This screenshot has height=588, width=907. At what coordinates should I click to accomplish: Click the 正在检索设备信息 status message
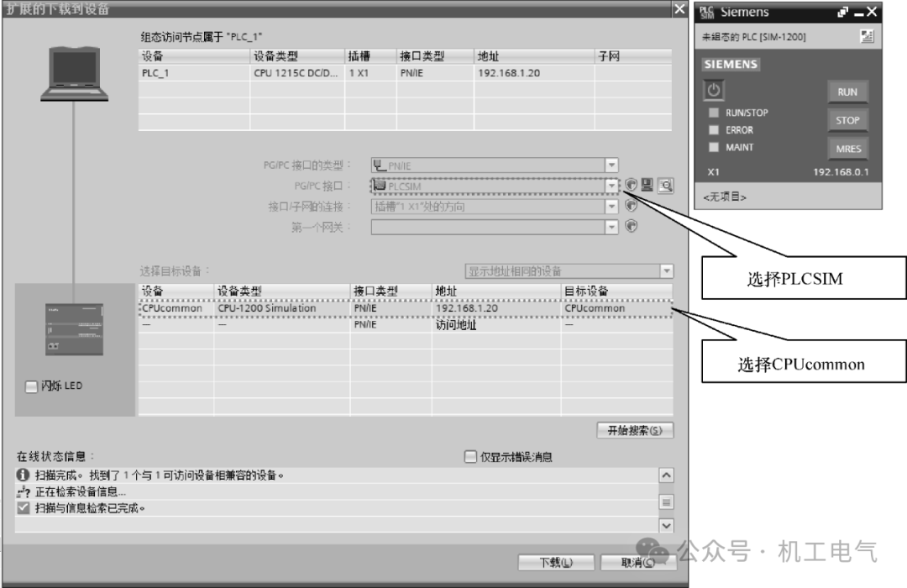point(80,492)
